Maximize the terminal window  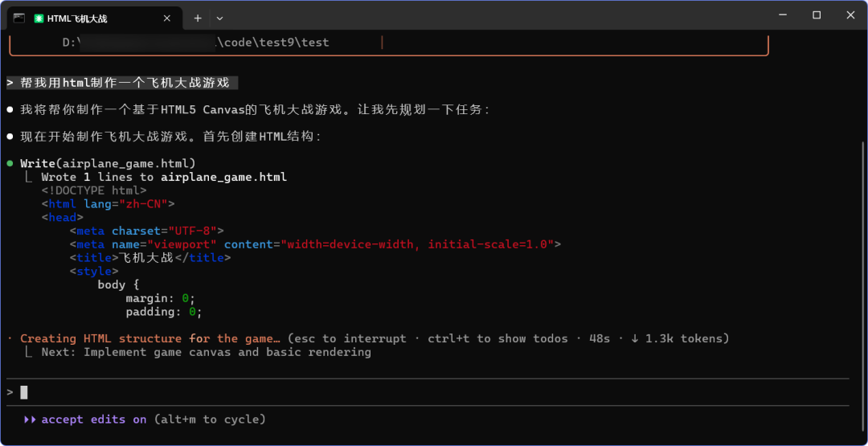point(817,15)
